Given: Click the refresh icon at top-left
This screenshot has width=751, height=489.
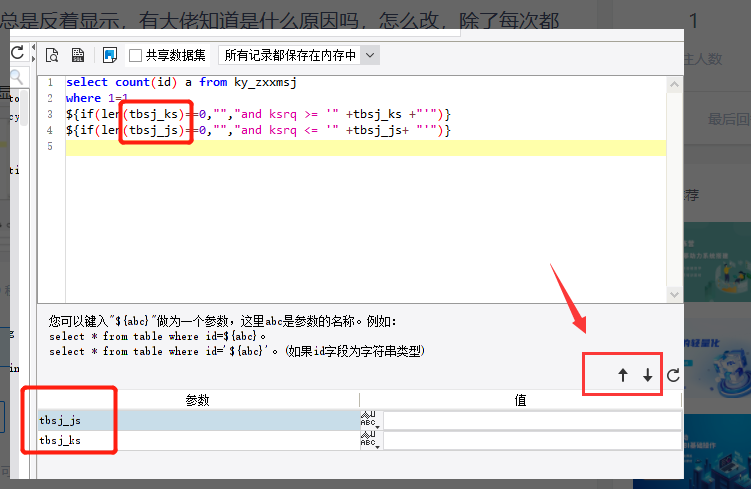Looking at the screenshot, I should coord(17,53).
